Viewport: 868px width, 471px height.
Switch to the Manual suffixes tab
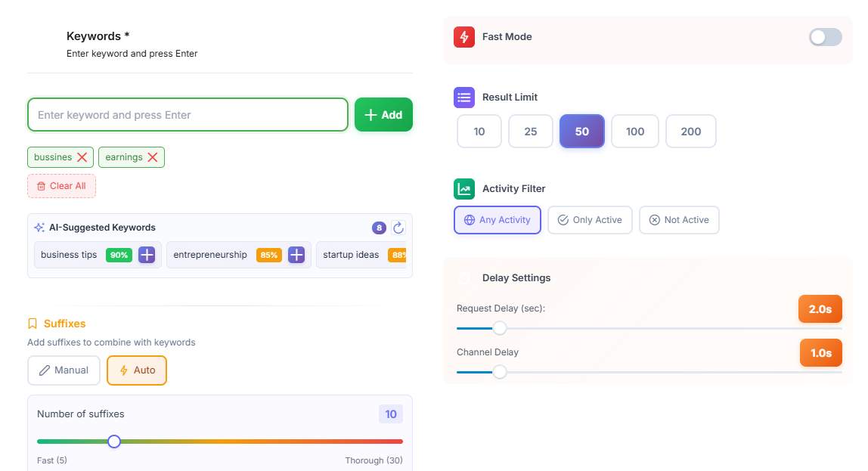[64, 370]
